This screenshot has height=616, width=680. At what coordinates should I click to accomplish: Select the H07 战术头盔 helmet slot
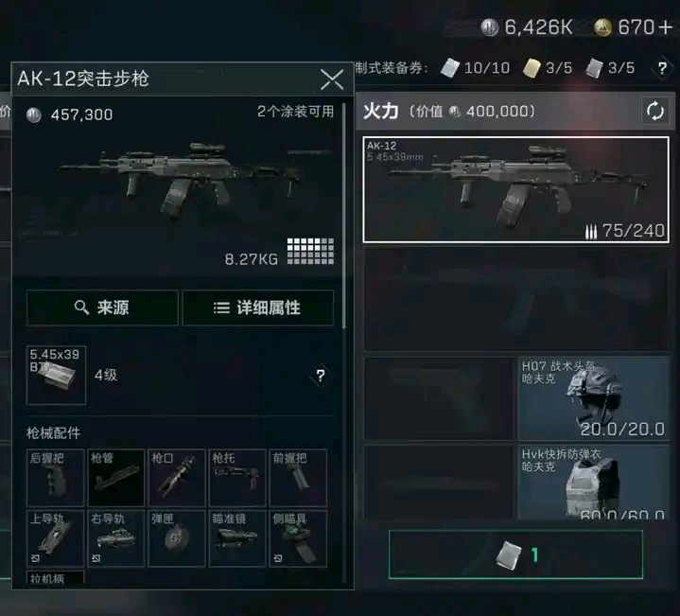click(x=594, y=398)
